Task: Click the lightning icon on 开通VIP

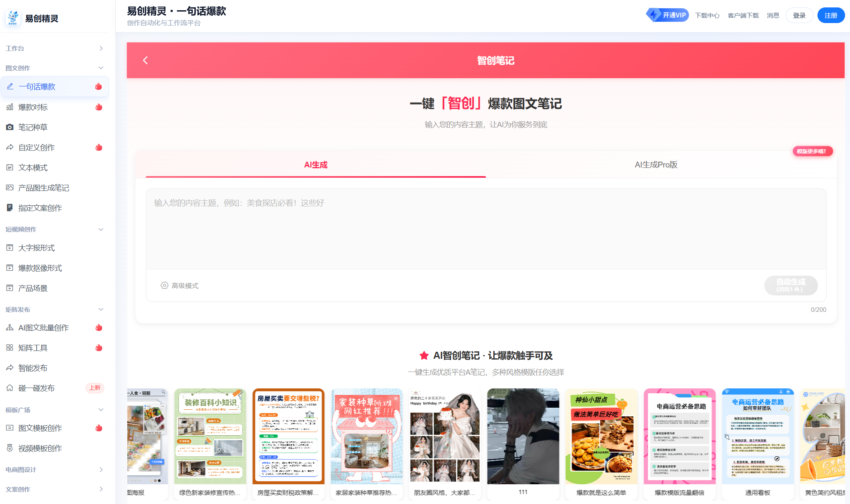Action: pos(654,15)
